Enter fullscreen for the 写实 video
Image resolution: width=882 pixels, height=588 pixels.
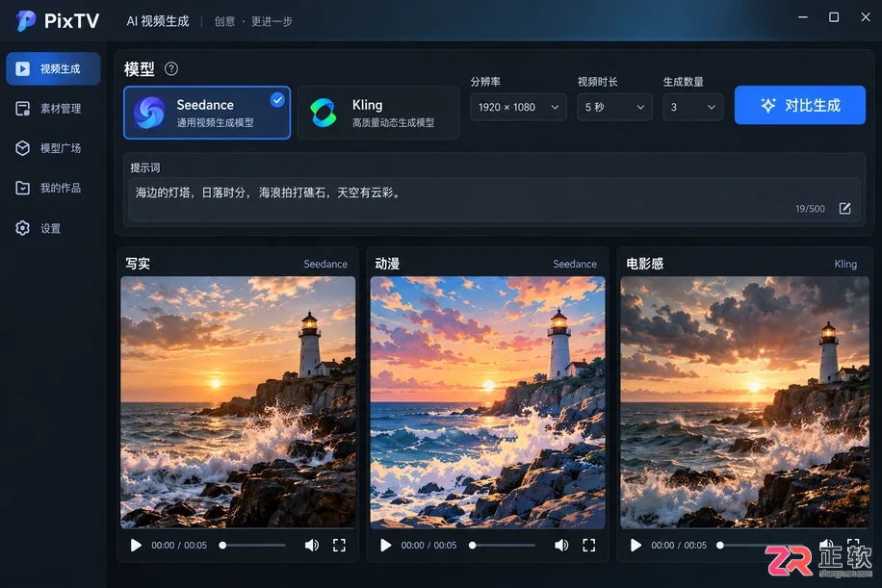(339, 546)
